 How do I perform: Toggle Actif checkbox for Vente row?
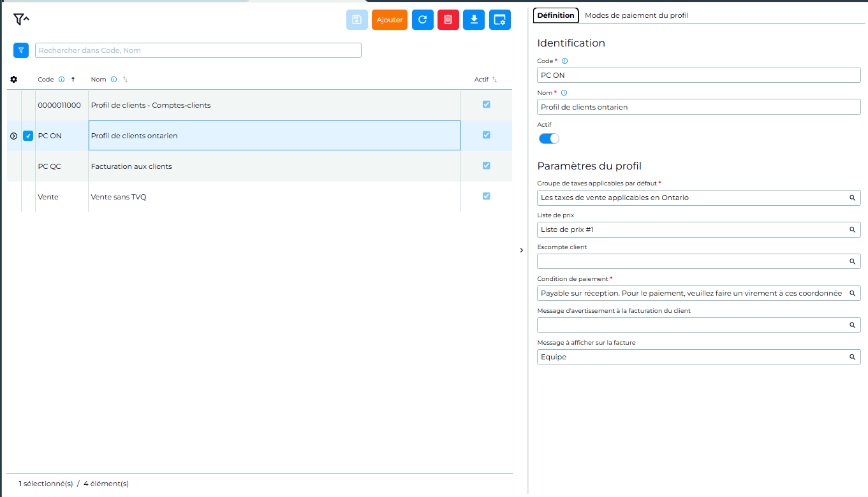point(487,196)
